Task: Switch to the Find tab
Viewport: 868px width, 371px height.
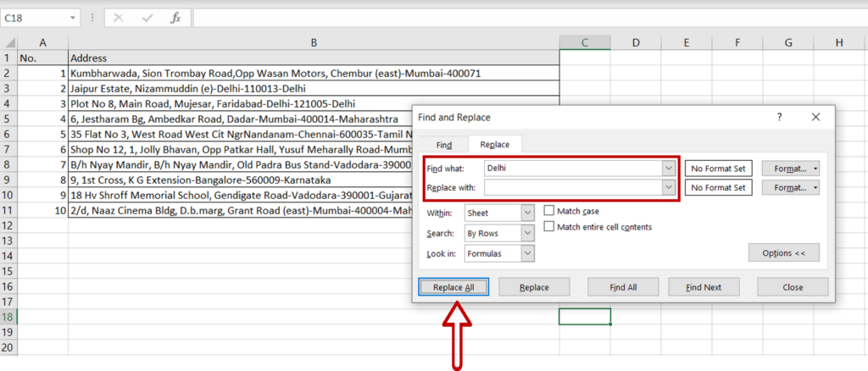Action: coord(444,145)
